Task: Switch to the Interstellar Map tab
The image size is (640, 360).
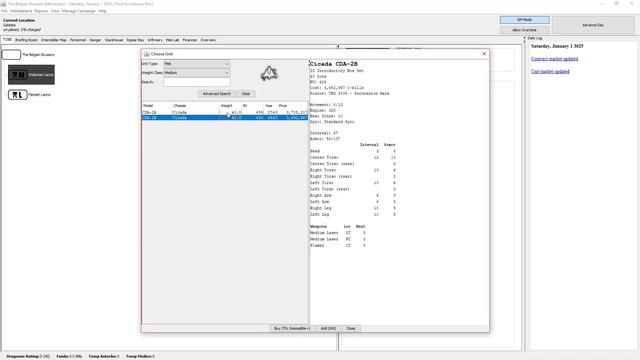Action: [x=53, y=40]
